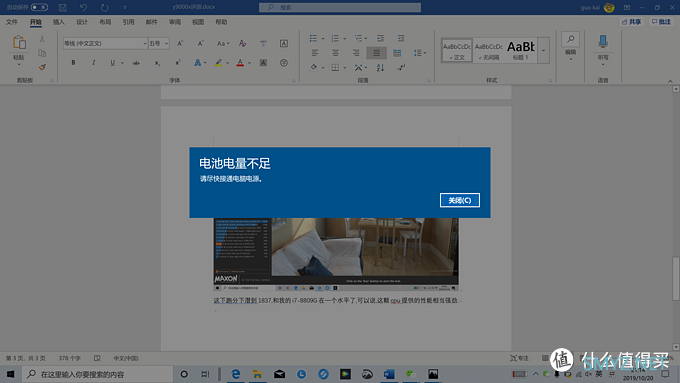
Task: Decrease the font size
Action: pos(200,43)
